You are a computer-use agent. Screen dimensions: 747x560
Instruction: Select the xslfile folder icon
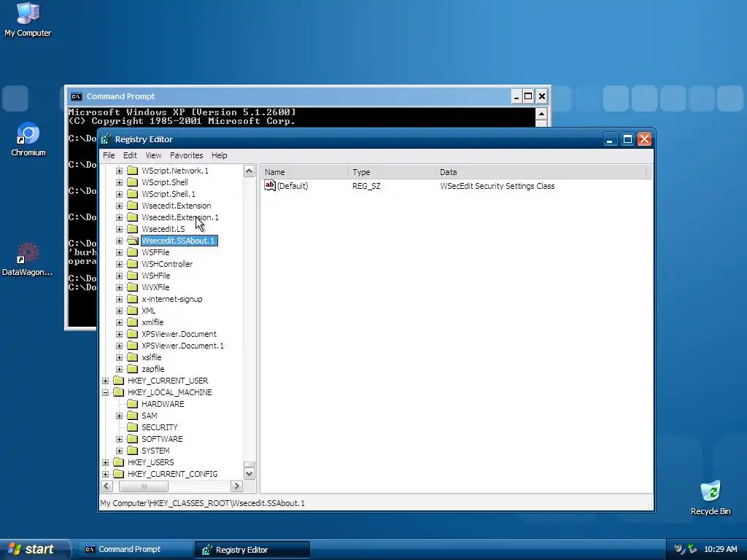[133, 357]
